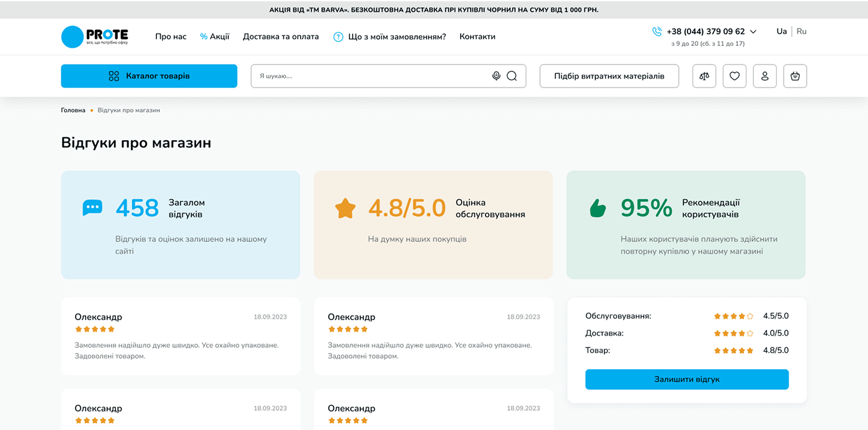Click Підбір витратних матеріалів button
Image resolution: width=868 pixels, height=430 pixels.
[x=609, y=76]
